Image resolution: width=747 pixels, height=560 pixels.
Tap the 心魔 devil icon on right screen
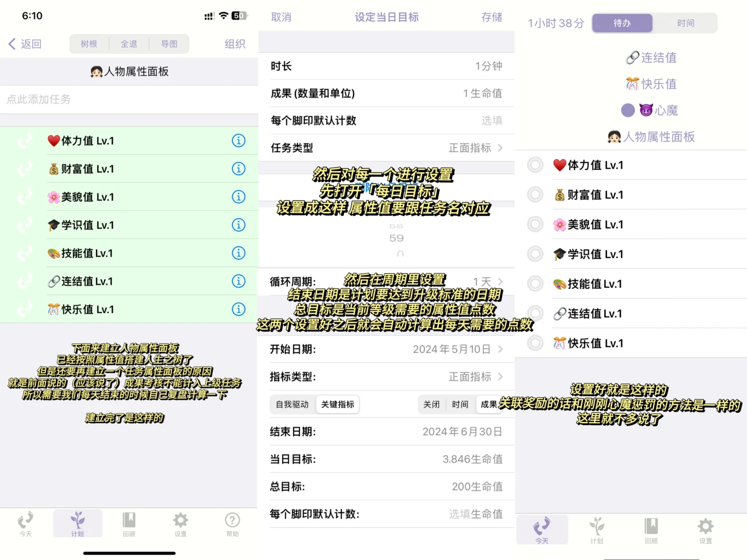[646, 110]
